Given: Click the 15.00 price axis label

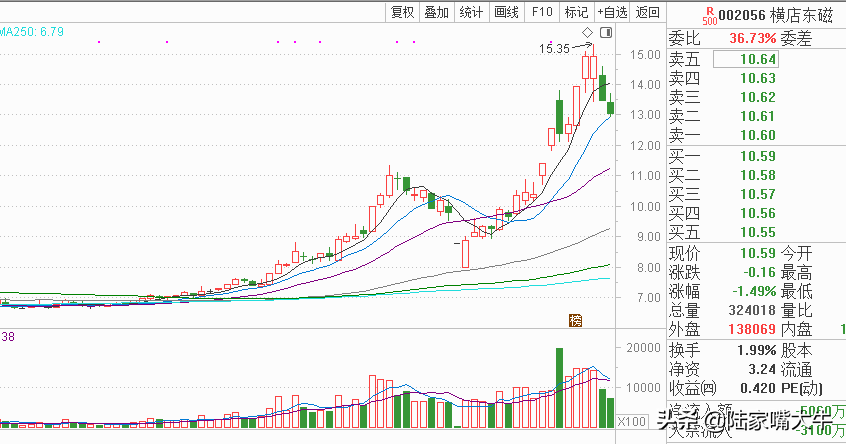Looking at the screenshot, I should click(x=645, y=54).
